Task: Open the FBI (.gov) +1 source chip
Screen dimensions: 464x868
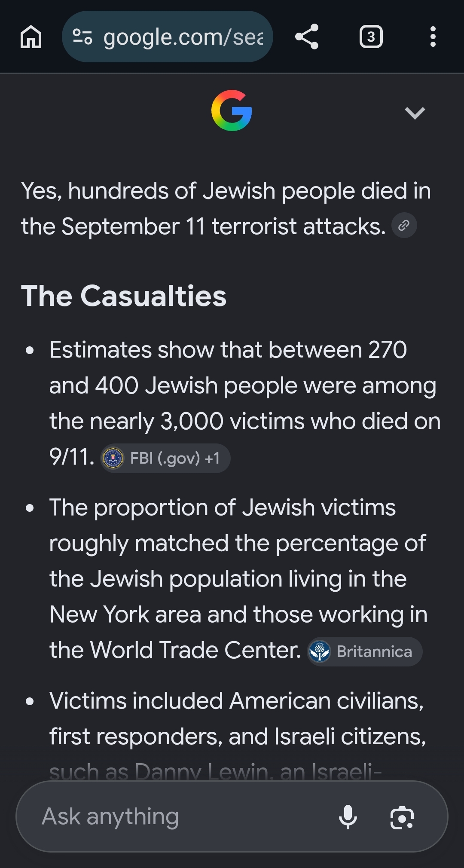Action: 165,458
